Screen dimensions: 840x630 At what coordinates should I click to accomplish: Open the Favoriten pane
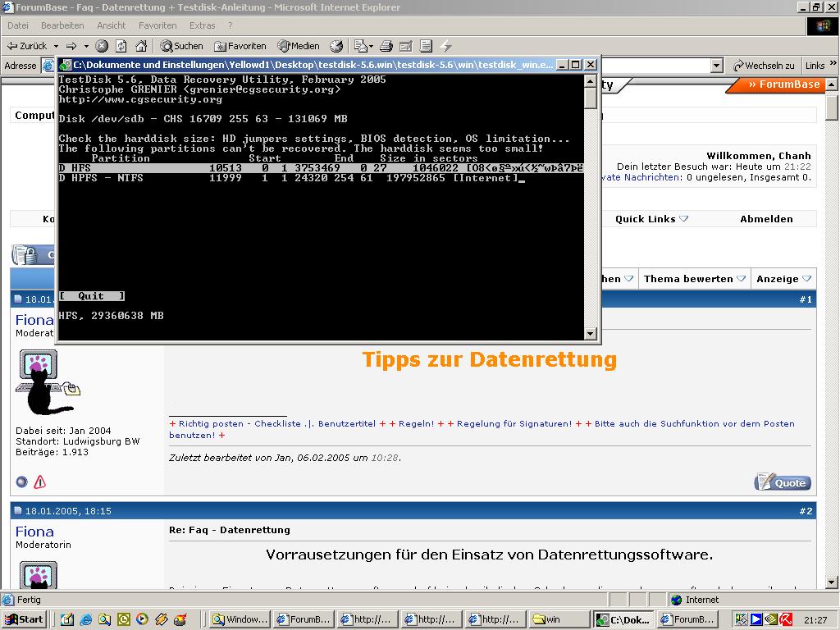point(240,46)
